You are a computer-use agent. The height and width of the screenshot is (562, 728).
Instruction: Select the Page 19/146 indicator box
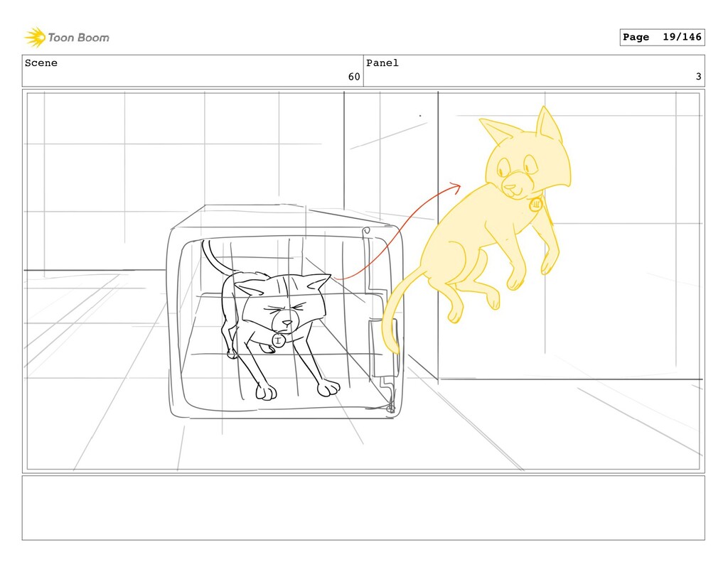coord(662,37)
